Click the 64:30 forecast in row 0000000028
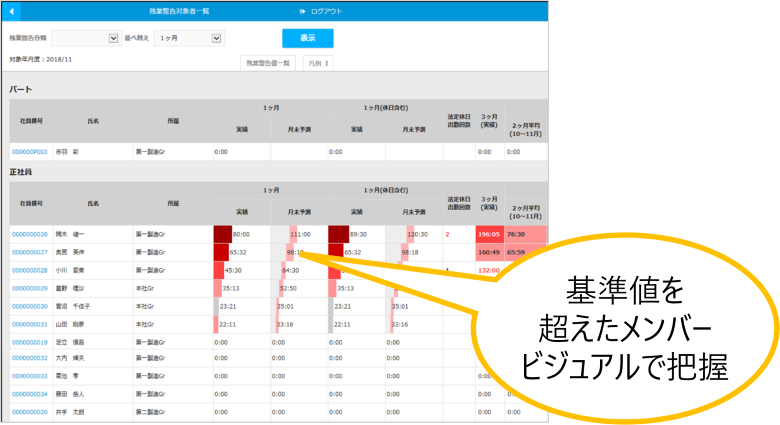780x425 pixels. 291,270
